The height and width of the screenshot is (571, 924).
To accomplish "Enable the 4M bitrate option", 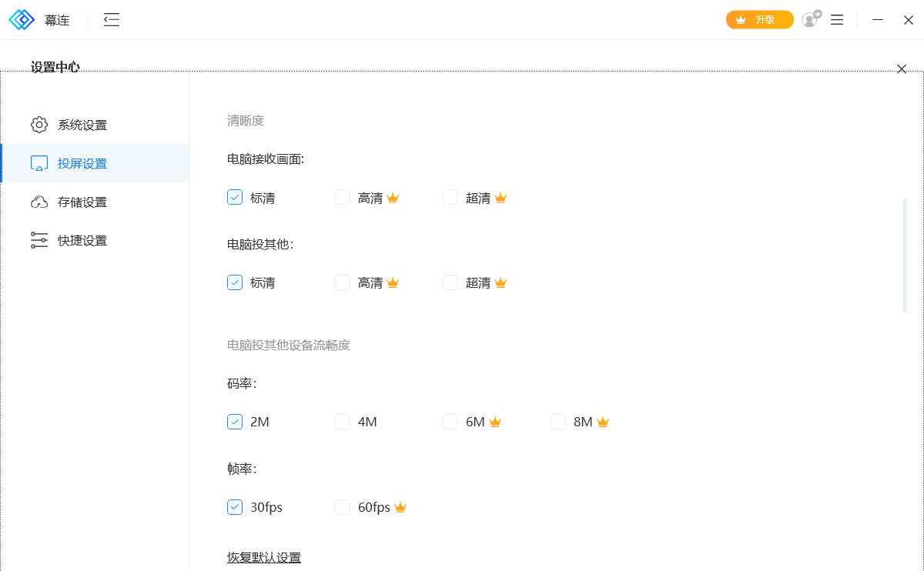I will [x=343, y=422].
